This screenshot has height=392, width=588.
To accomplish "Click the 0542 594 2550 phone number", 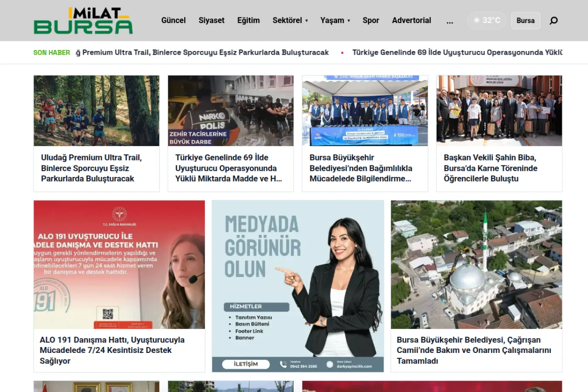I will click(x=304, y=366).
